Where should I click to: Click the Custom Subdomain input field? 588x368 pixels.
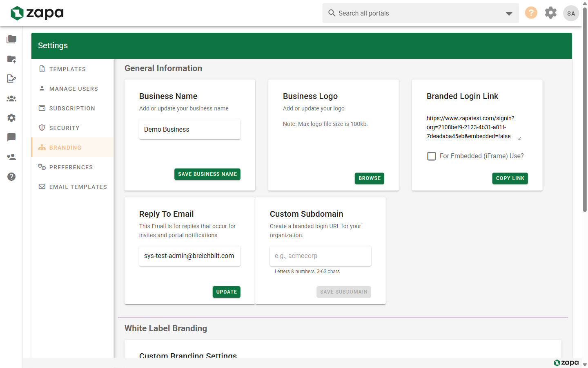click(x=321, y=256)
